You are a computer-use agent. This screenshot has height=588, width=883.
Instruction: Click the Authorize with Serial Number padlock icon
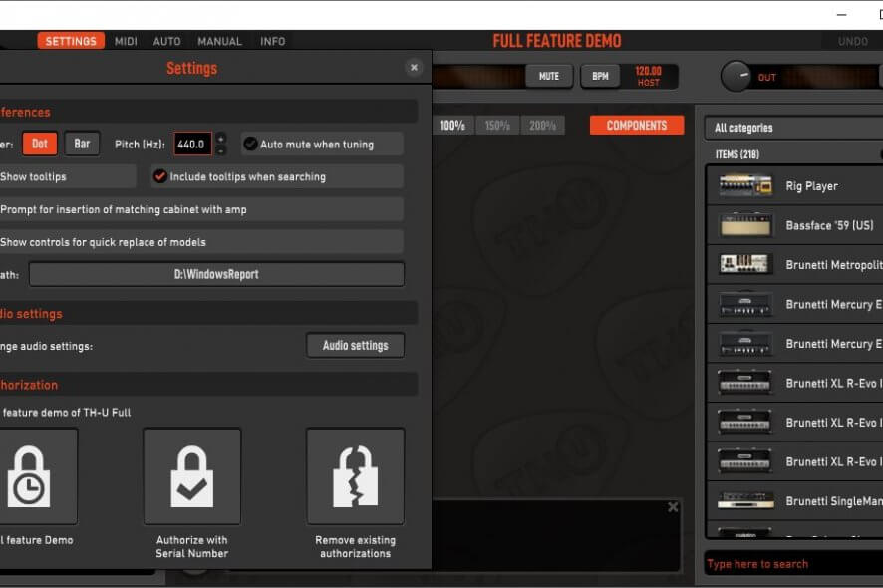192,476
